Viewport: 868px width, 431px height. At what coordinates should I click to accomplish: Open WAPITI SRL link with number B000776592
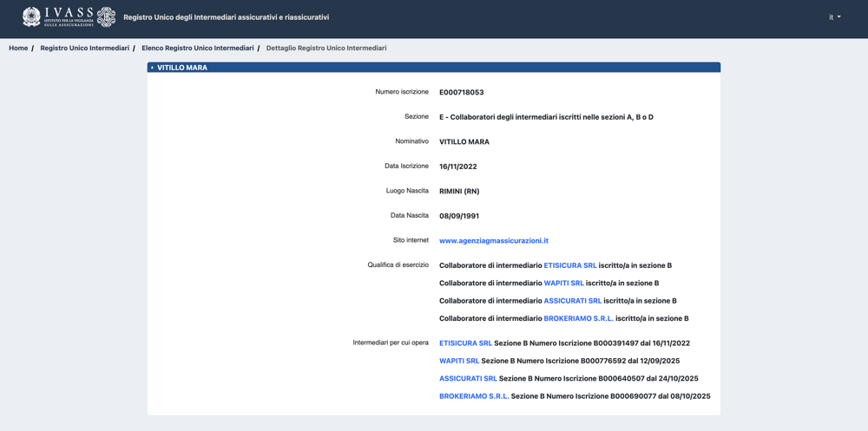pyautogui.click(x=459, y=361)
